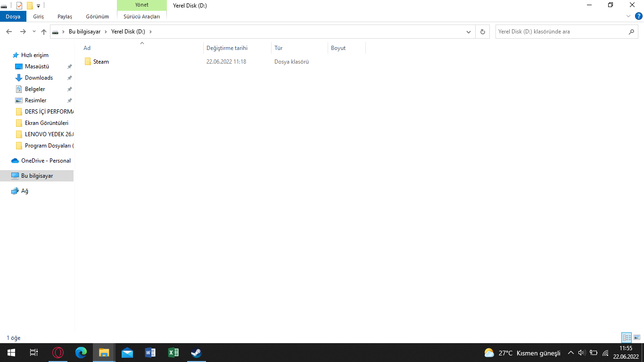Expand the chevron after Bu bilgisayar breadcrumb
Image resolution: width=644 pixels, height=362 pixels.
click(x=106, y=32)
